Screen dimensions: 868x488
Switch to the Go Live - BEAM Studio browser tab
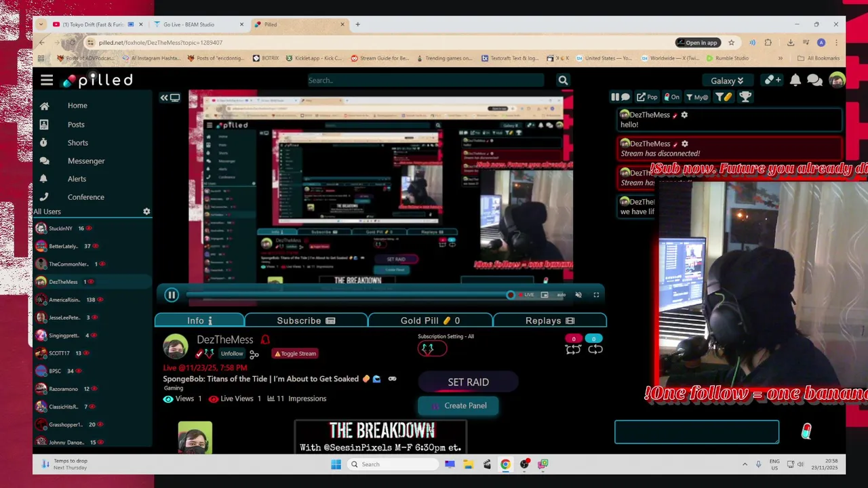pyautogui.click(x=198, y=24)
